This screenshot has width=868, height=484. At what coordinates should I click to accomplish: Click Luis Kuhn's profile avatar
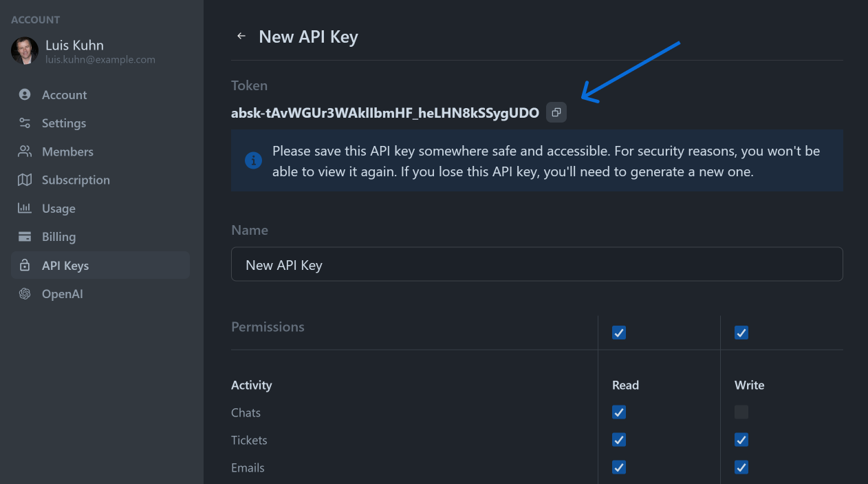[25, 51]
